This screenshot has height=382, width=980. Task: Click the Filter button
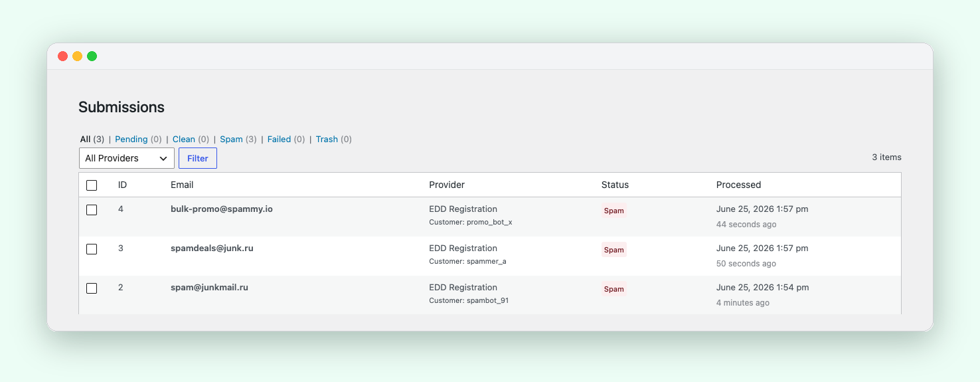click(x=198, y=158)
